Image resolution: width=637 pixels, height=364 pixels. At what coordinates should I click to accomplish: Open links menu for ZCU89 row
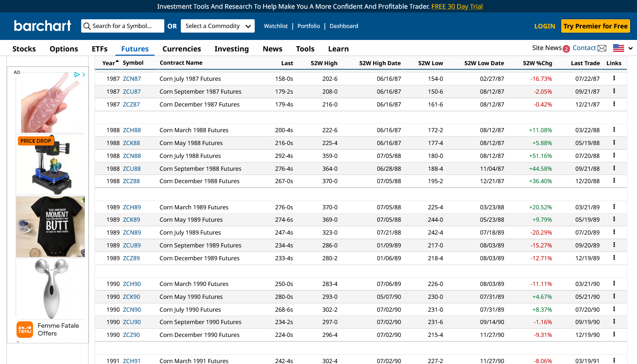coord(614,245)
